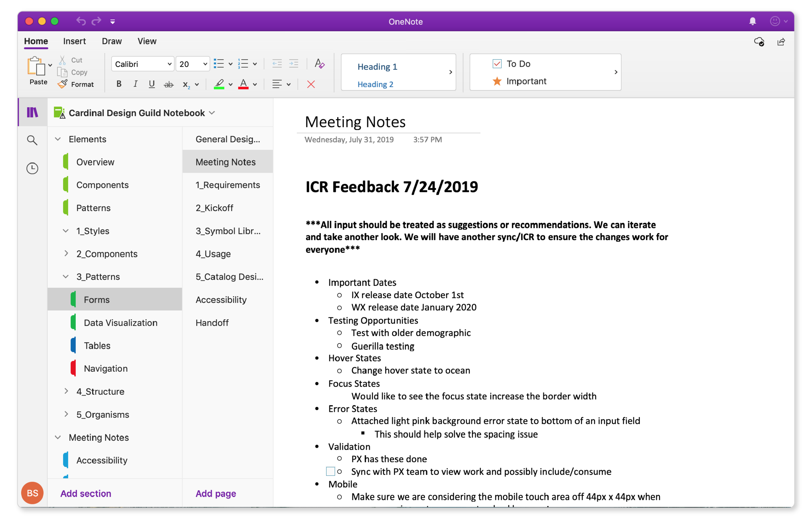Check the To Do tag checkbox

[x=496, y=63]
